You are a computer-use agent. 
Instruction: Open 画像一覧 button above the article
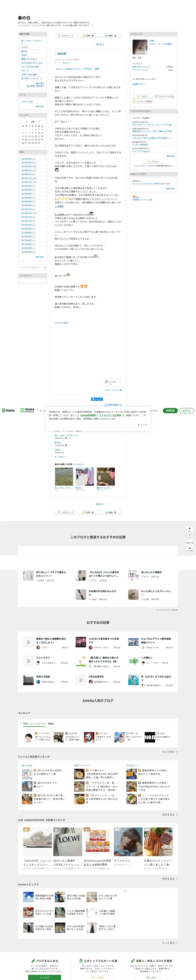tap(110, 35)
